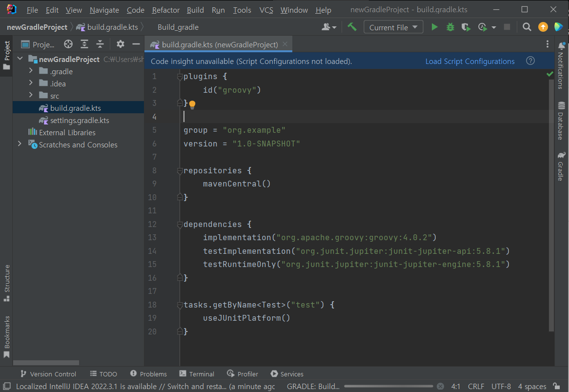Toggle the Project tool window sidebar button

coord(6,55)
